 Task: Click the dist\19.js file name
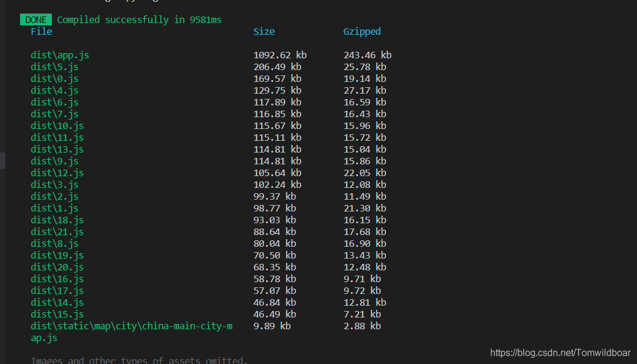57,255
